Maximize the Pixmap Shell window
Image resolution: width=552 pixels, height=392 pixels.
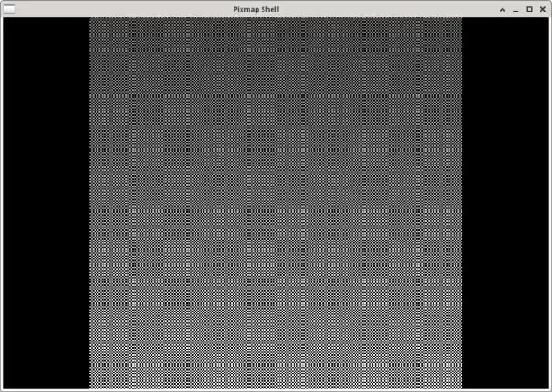pos(529,9)
